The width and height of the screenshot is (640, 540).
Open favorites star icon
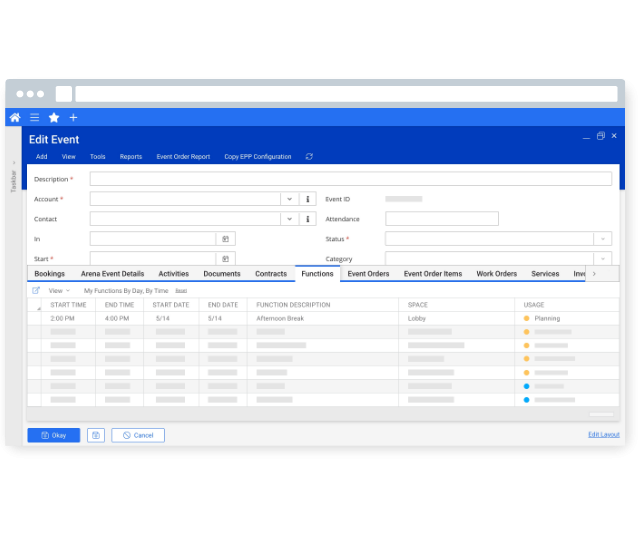coord(54,118)
